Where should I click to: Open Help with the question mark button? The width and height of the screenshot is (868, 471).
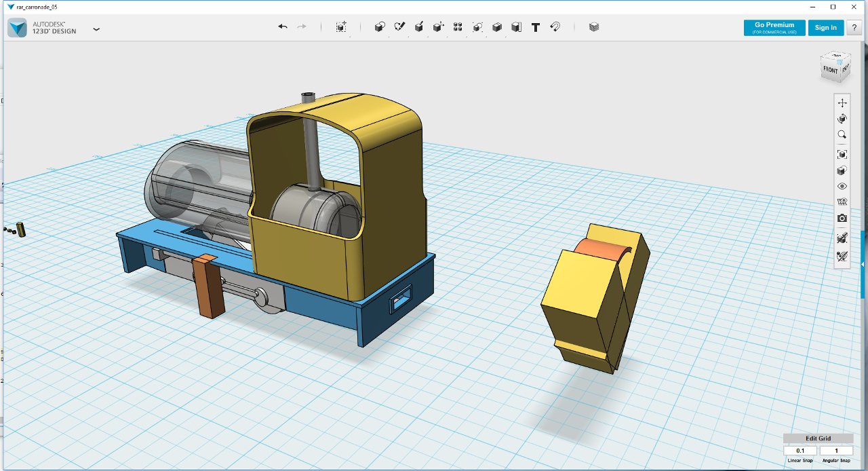pyautogui.click(x=854, y=28)
